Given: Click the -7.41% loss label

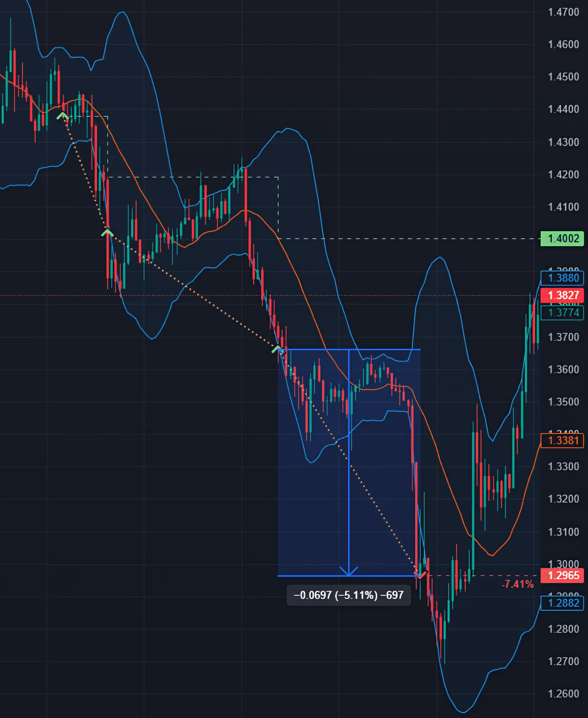Looking at the screenshot, I should 517,584.
